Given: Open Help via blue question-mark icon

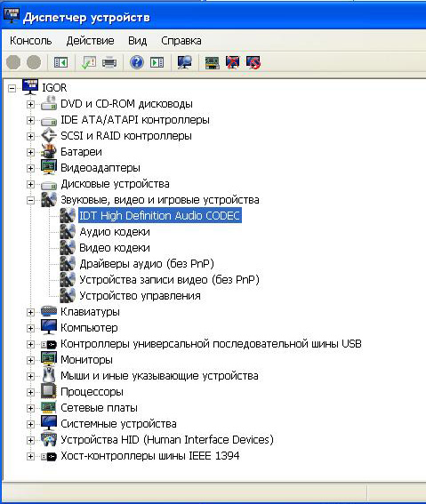Looking at the screenshot, I should (137, 62).
